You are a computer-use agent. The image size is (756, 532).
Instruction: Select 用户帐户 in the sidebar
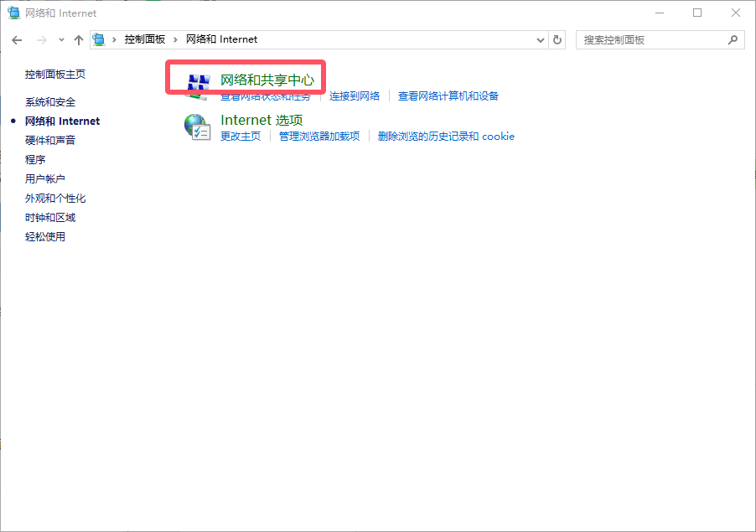[45, 179]
